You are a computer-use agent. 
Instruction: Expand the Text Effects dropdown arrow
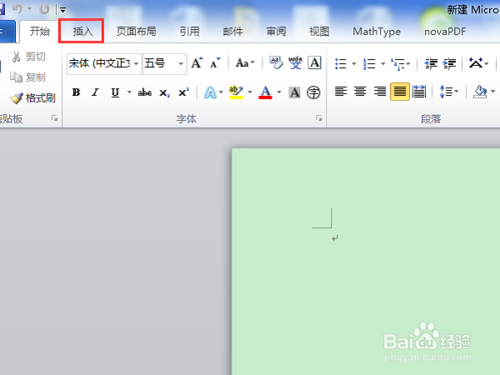(x=221, y=92)
